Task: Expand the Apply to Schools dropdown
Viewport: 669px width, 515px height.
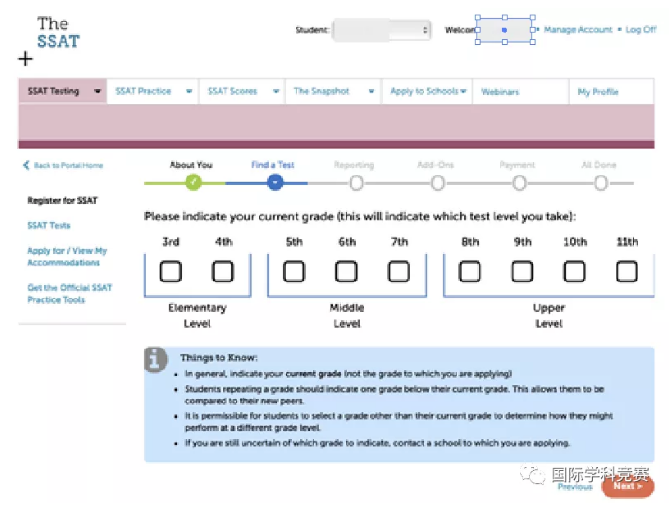Action: 464,91
